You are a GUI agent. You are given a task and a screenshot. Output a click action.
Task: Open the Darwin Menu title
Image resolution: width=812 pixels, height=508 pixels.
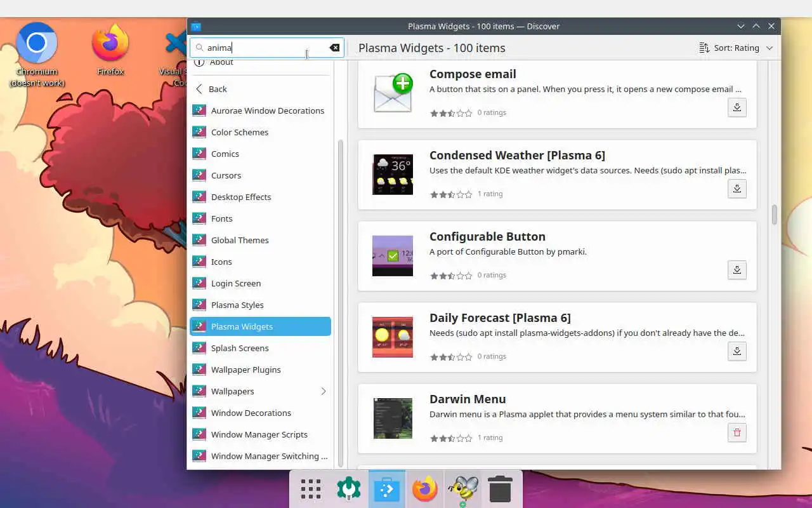(x=468, y=399)
